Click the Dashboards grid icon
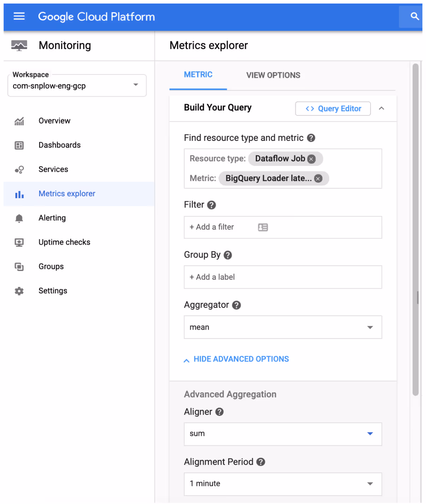The image size is (426, 504). point(19,145)
